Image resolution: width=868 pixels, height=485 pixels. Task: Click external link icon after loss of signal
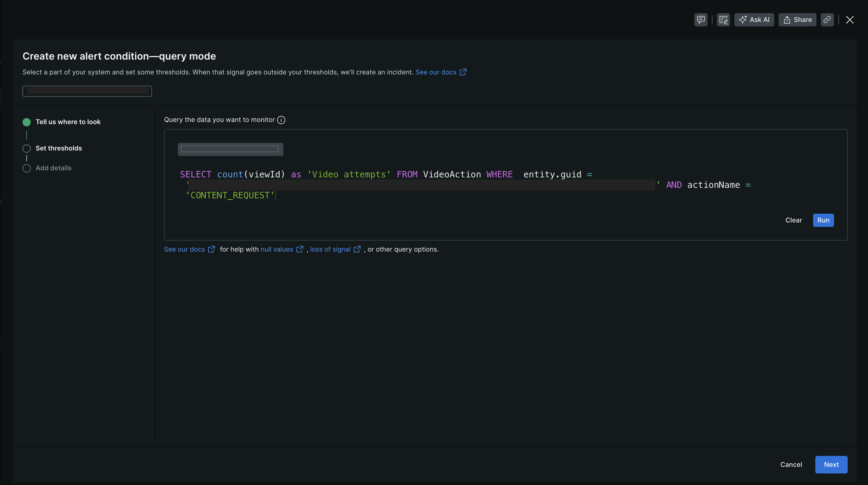pos(357,249)
